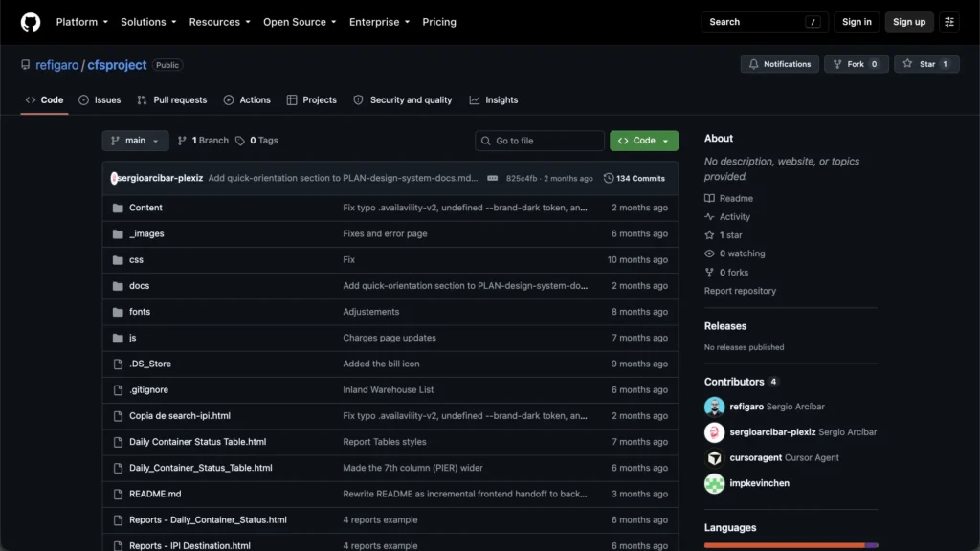
Task: Open Daily_Container_Status_Table.html file
Action: tap(201, 468)
